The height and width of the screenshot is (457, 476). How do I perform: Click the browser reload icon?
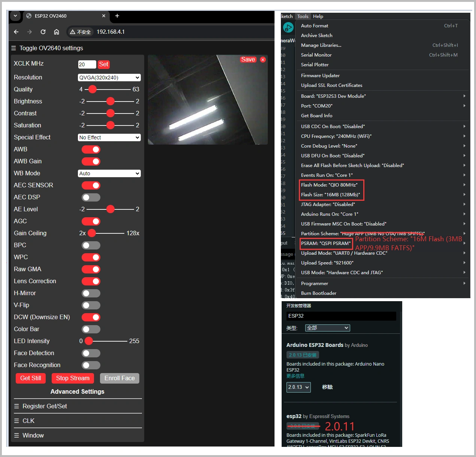pyautogui.click(x=43, y=32)
